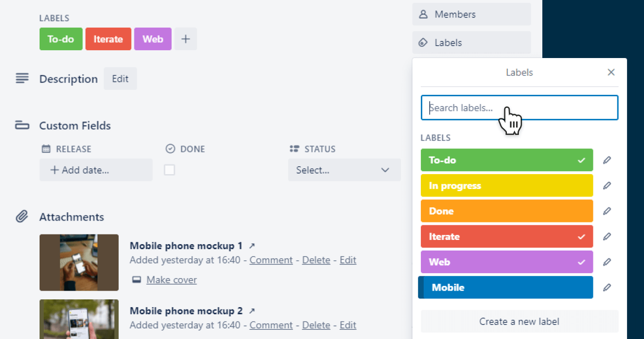This screenshot has height=339, width=644.
Task: Click Create a new label
Action: [x=519, y=321]
